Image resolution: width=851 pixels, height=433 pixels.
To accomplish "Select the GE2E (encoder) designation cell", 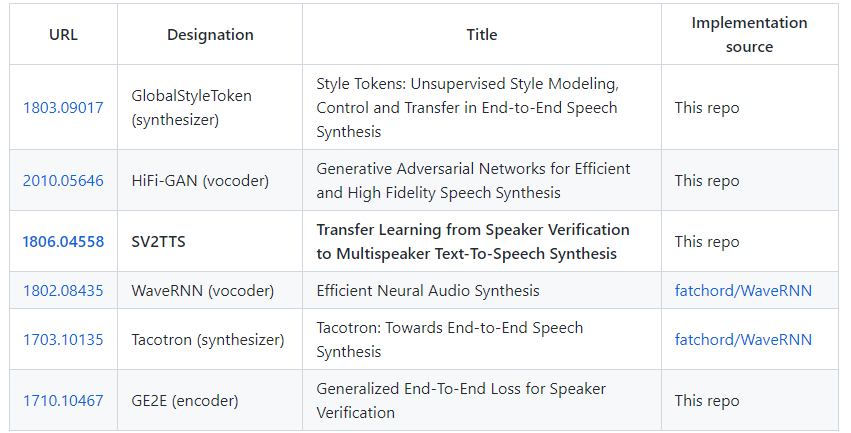I will point(210,400).
